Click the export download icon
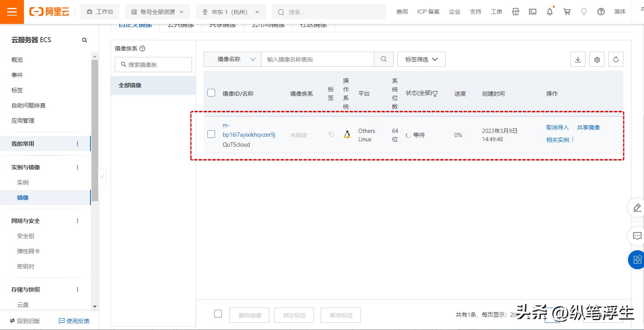Screen dimensions: 644x330 [x=578, y=59]
